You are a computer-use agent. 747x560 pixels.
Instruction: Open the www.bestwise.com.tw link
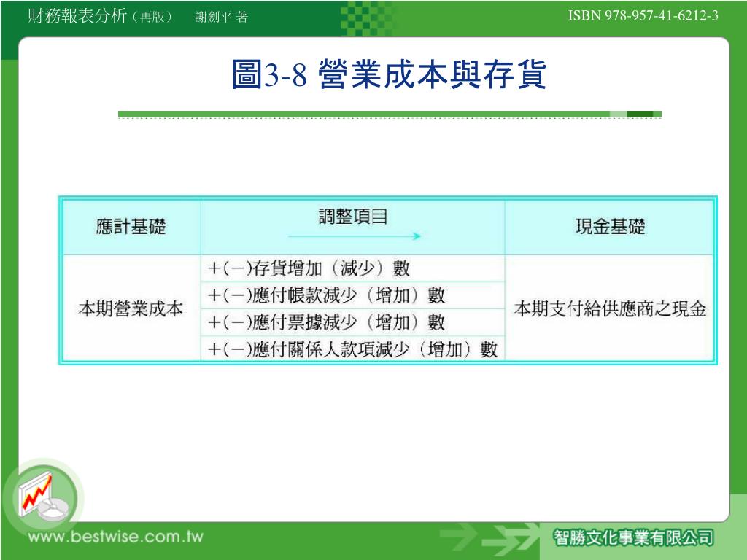[116, 537]
